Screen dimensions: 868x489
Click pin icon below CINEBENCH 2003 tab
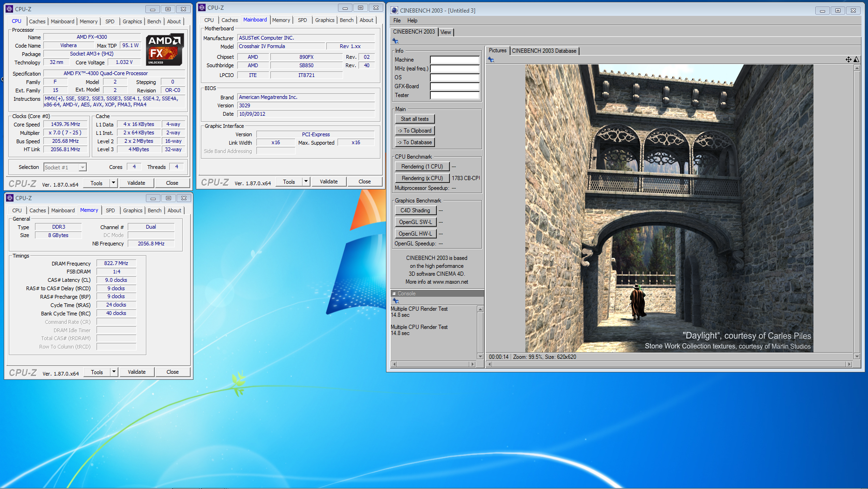(395, 41)
